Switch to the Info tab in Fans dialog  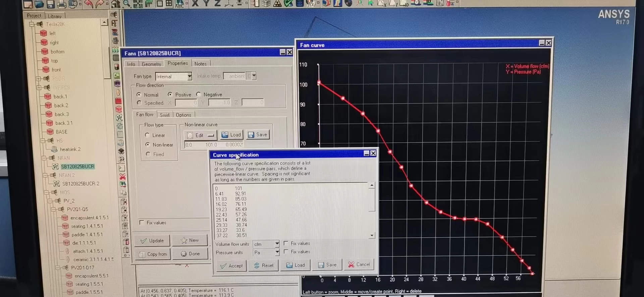point(131,64)
